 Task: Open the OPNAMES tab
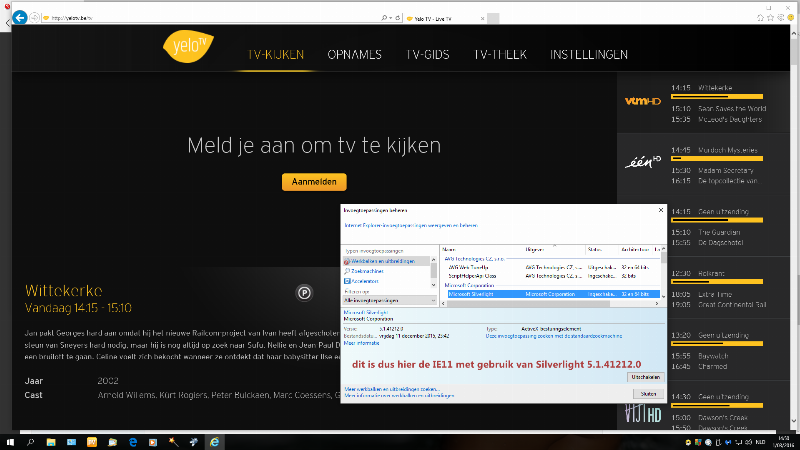(355, 54)
